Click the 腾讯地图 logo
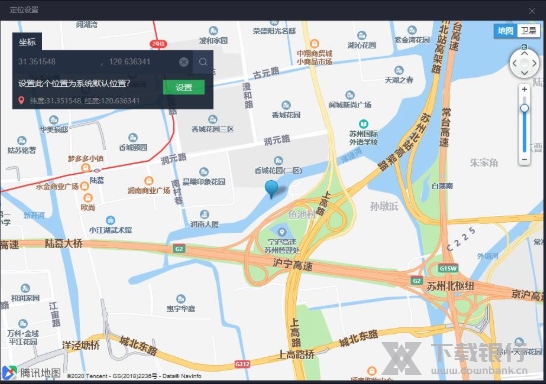The height and width of the screenshot is (384, 546). 31,373
